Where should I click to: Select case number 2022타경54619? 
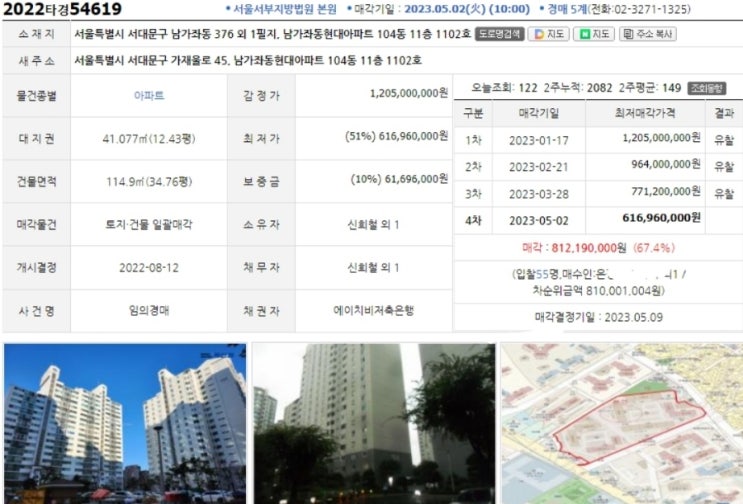(x=62, y=9)
